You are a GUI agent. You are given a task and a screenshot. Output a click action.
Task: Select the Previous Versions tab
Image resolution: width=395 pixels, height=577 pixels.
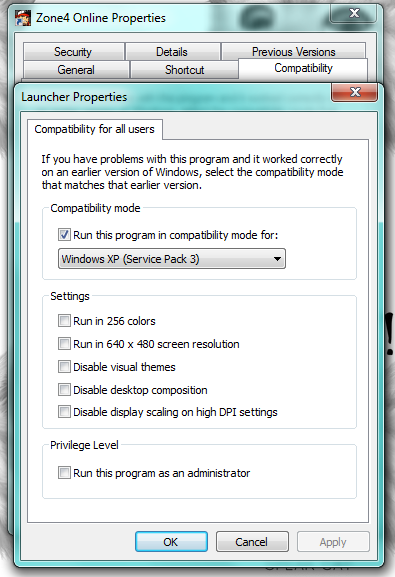293,52
